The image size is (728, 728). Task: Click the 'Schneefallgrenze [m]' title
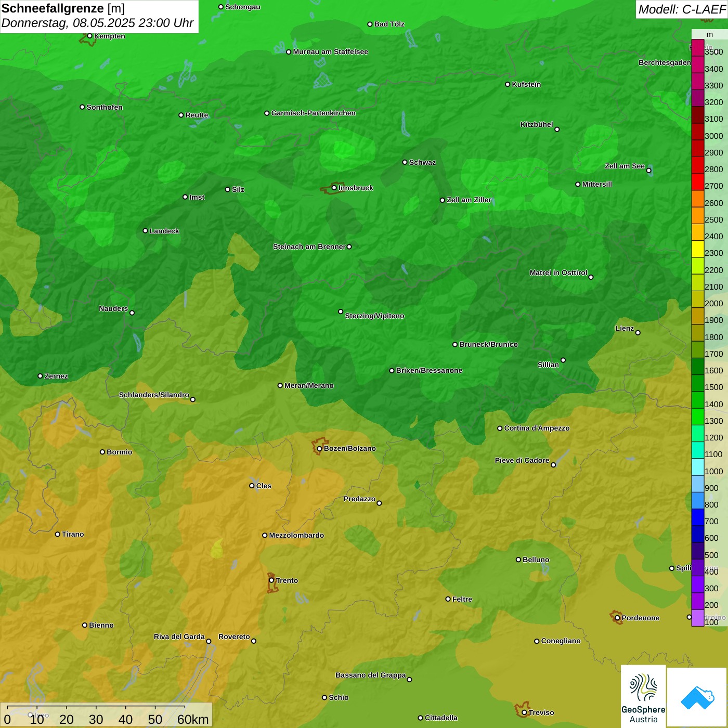pos(63,8)
